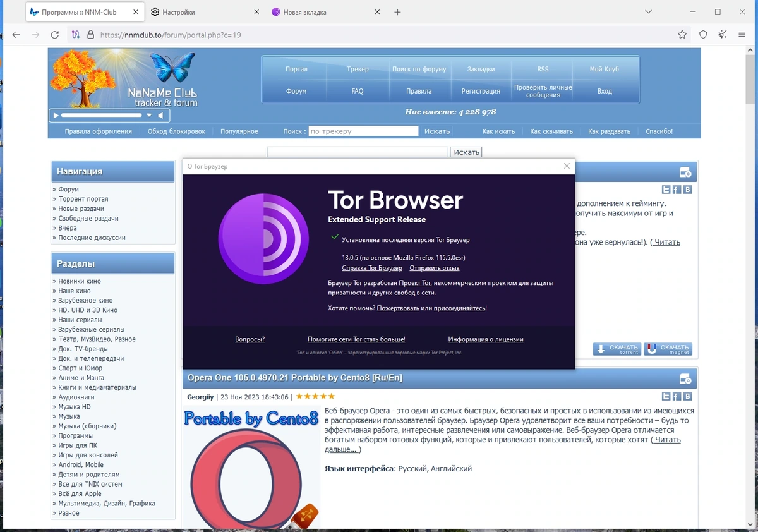758x532 pixels.
Task: Click the wide search box below header
Action: [x=358, y=152]
